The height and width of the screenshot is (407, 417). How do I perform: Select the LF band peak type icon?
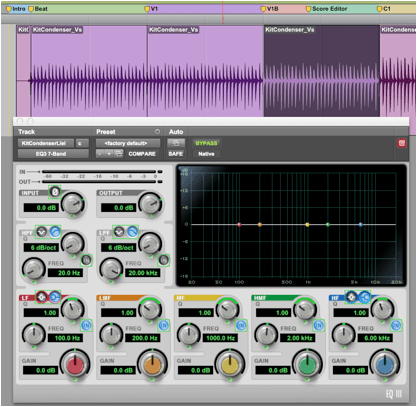coord(41,297)
